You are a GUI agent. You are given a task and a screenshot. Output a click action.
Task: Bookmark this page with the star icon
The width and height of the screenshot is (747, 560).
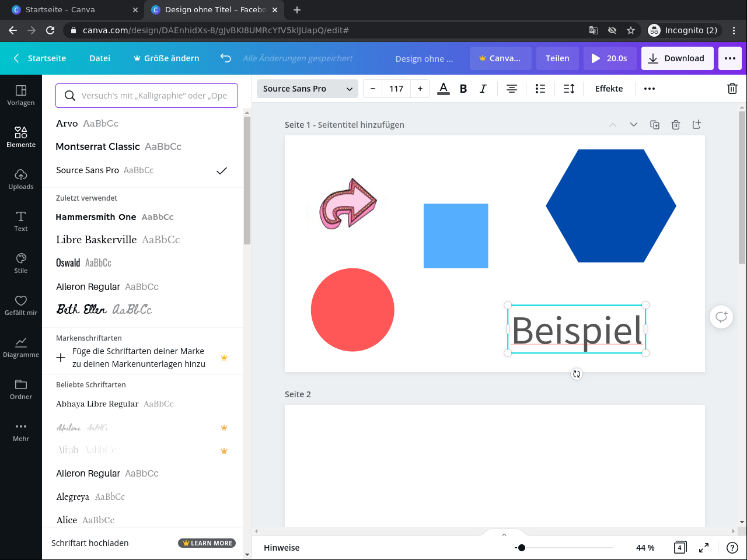coord(630,30)
